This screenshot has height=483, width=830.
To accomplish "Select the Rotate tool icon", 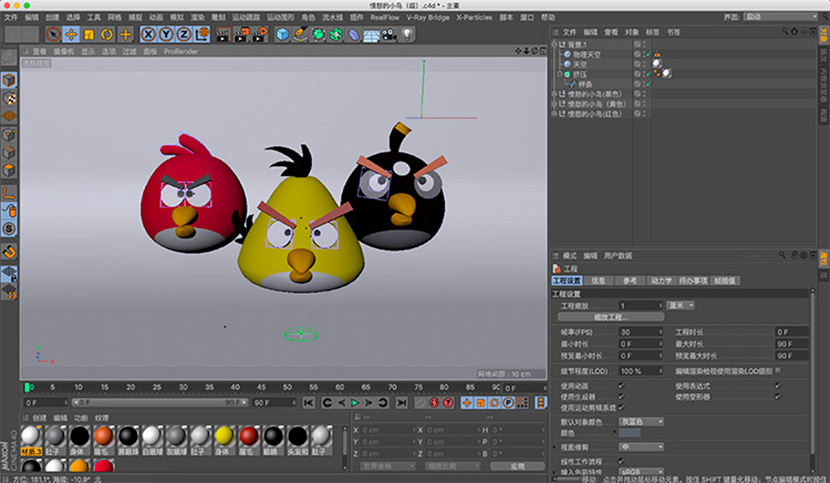I will [x=107, y=34].
